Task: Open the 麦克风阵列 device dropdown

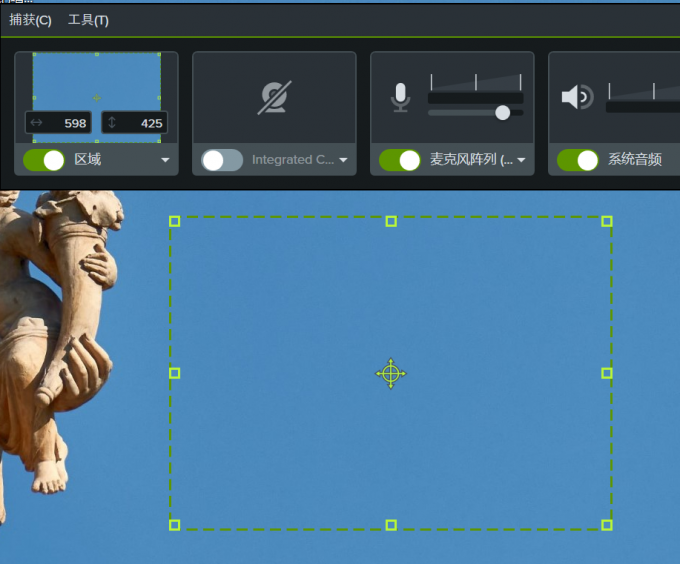Action: (x=521, y=160)
